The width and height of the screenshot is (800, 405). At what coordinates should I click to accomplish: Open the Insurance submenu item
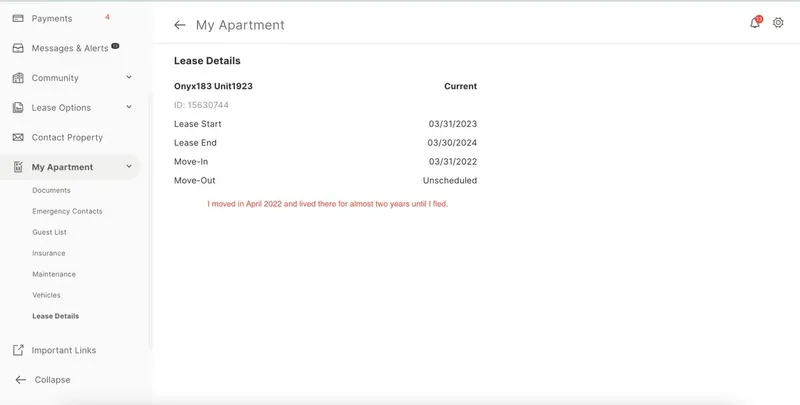pyautogui.click(x=49, y=253)
